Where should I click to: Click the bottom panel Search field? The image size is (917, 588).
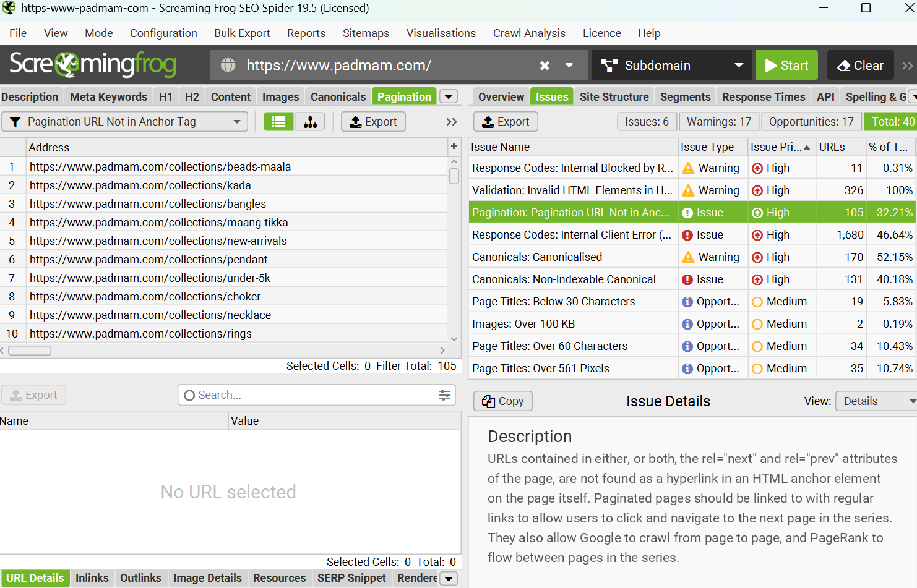[309, 395]
